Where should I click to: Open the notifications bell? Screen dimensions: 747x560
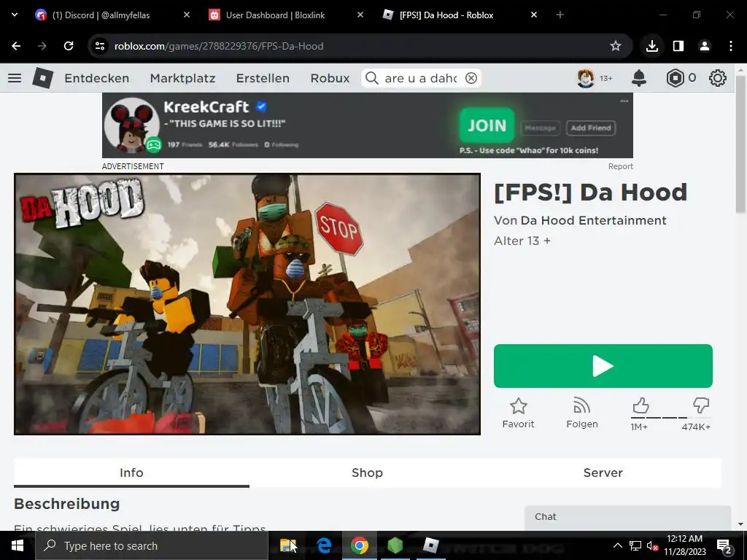(x=639, y=77)
